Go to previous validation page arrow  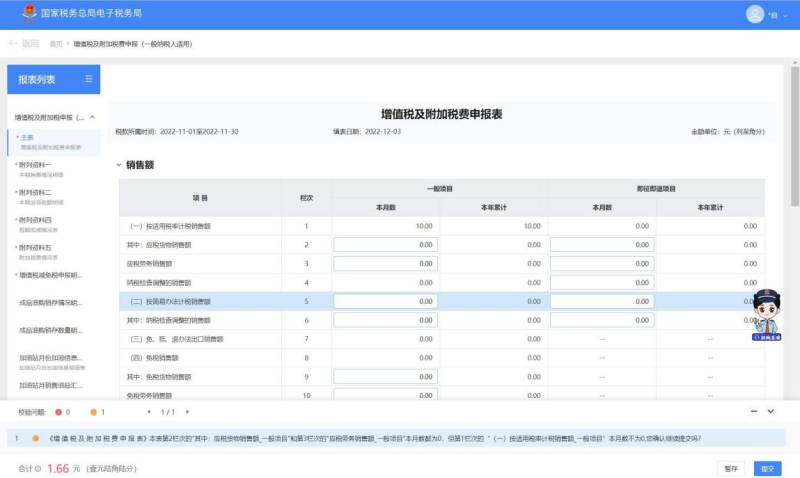pos(149,411)
